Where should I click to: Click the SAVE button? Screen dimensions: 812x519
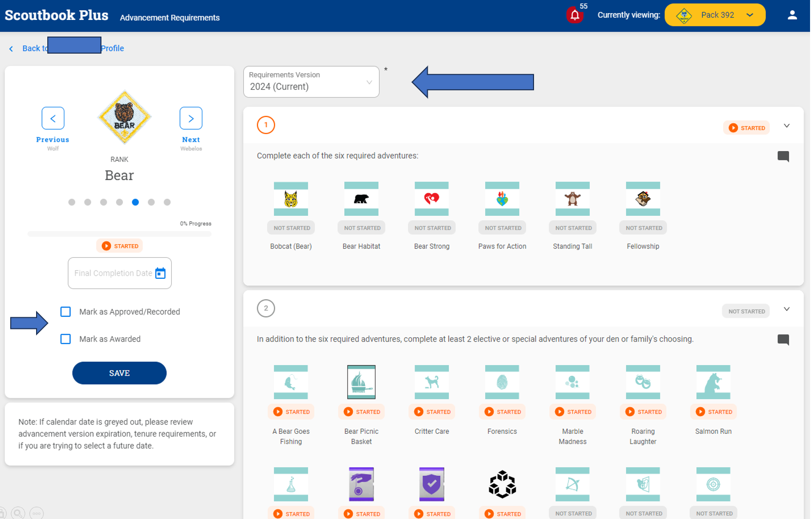coord(119,373)
